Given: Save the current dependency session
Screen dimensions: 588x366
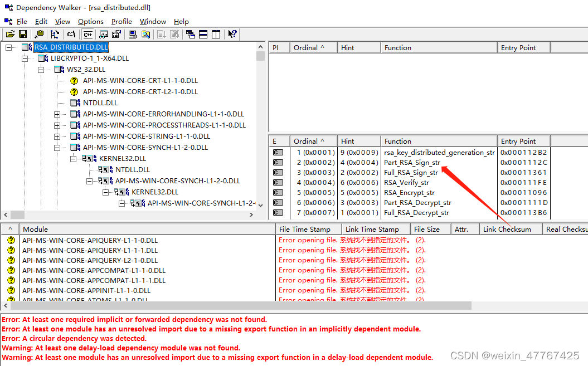Looking at the screenshot, I should (23, 34).
